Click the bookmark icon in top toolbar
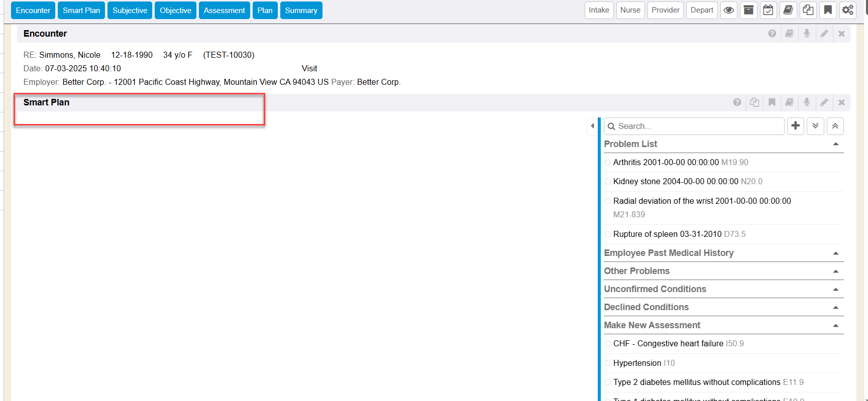Image resolution: width=868 pixels, height=401 pixels. click(x=828, y=10)
